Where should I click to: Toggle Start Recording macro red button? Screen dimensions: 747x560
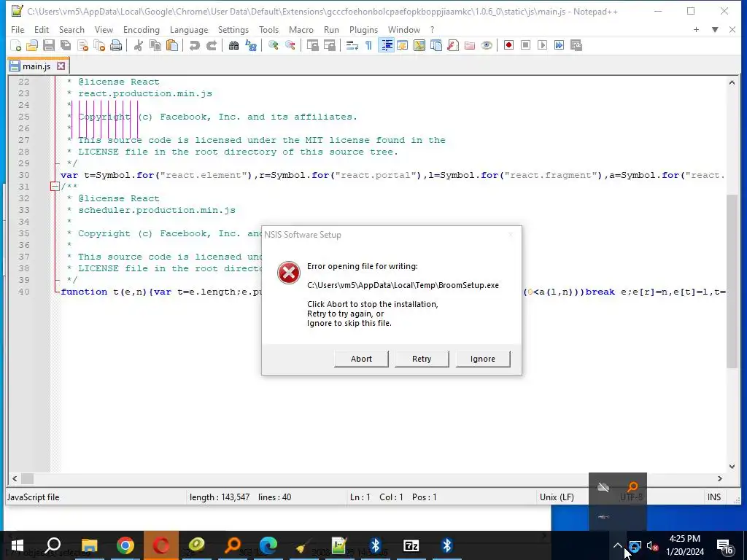(x=508, y=45)
